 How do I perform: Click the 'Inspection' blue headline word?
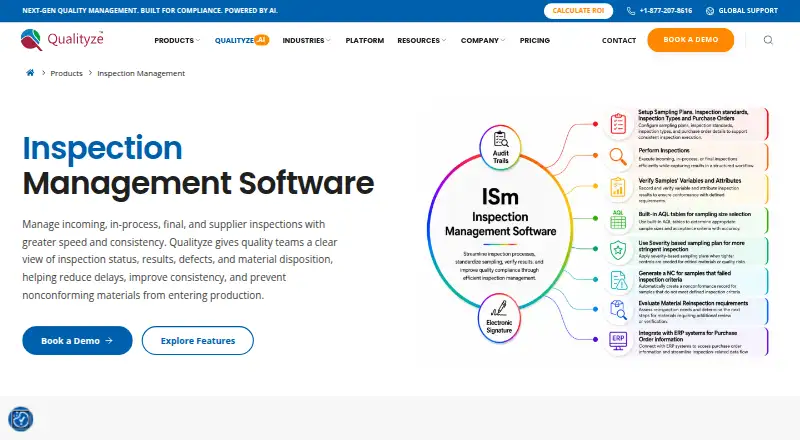tap(102, 148)
